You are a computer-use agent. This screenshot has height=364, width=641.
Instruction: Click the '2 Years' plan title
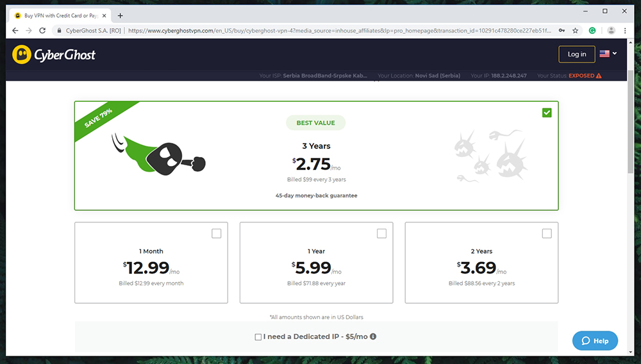[x=481, y=251]
